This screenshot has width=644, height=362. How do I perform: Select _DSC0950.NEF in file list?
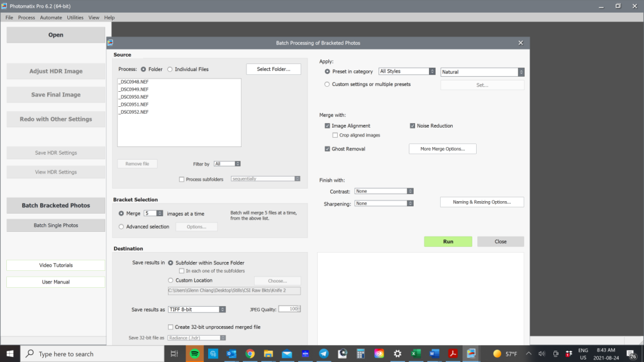(x=133, y=97)
